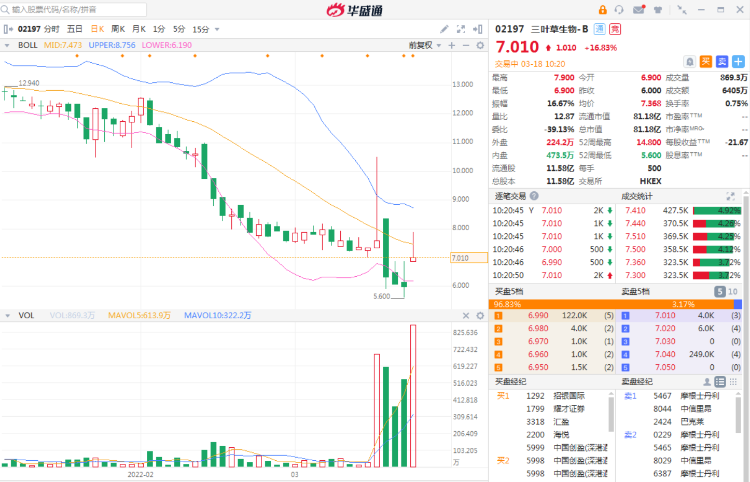The width and height of the screenshot is (750, 482).
Task: Click the red 窝 badge
Action: (615, 29)
